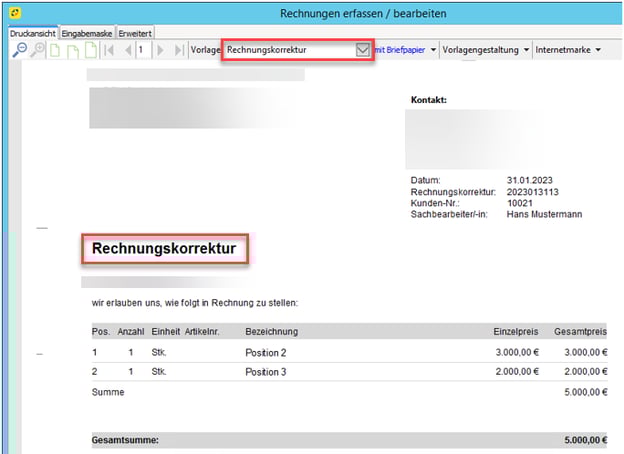The width and height of the screenshot is (624, 454).
Task: Click the page number input field
Action: pyautogui.click(x=144, y=50)
